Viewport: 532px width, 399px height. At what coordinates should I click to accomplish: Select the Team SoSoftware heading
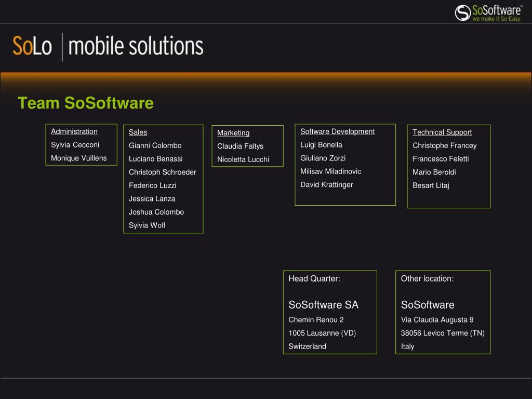click(86, 103)
